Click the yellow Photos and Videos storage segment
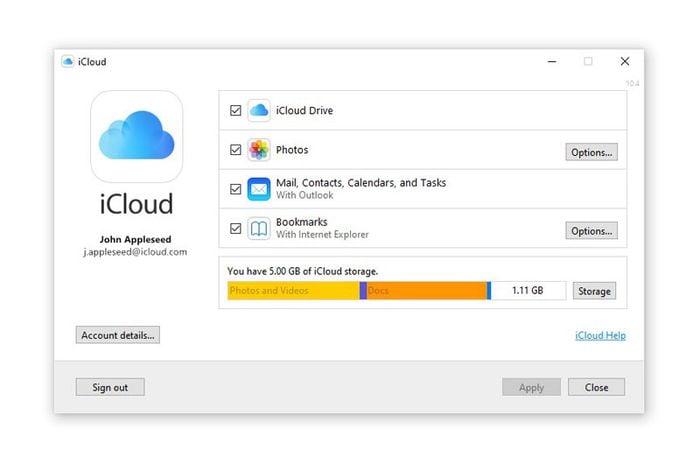 tap(293, 291)
